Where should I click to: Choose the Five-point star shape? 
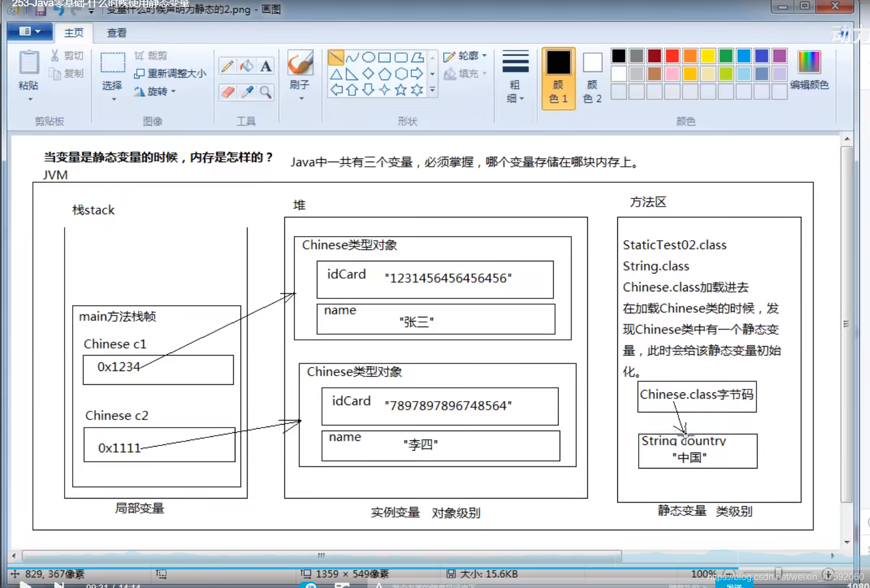coord(400,89)
